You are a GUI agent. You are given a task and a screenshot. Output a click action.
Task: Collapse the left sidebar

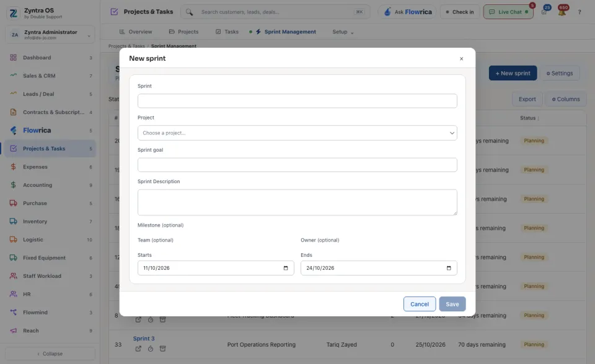(x=50, y=353)
